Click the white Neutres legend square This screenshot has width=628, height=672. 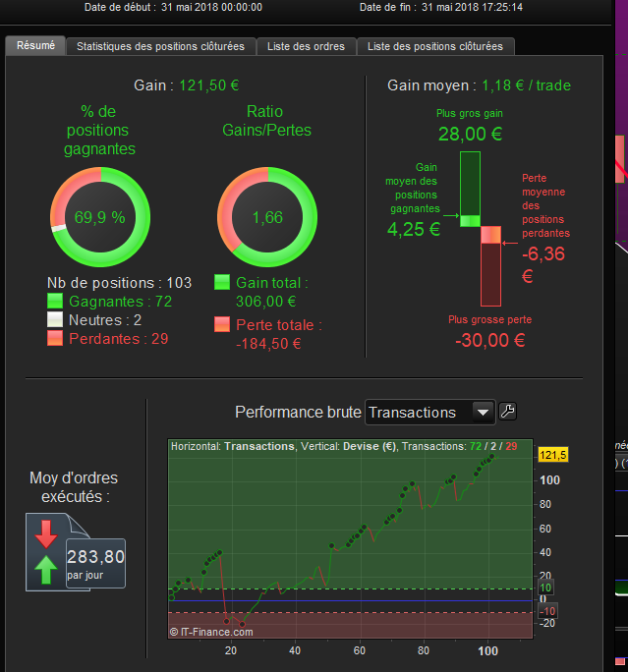(x=55, y=319)
